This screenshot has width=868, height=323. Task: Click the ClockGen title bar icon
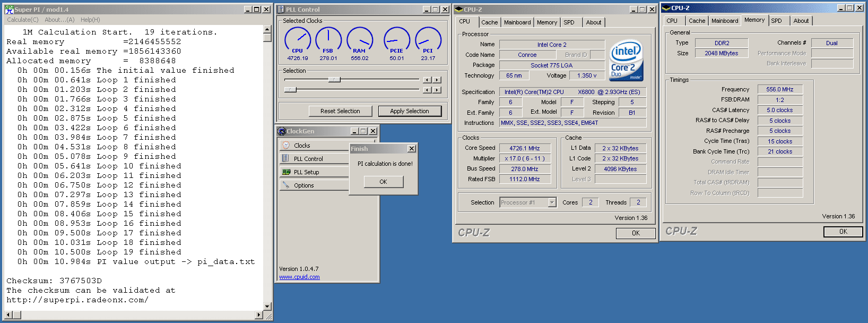pyautogui.click(x=282, y=131)
